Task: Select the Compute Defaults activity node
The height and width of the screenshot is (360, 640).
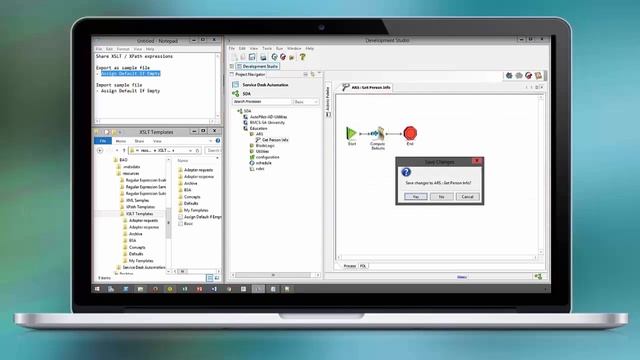Action: [x=378, y=133]
